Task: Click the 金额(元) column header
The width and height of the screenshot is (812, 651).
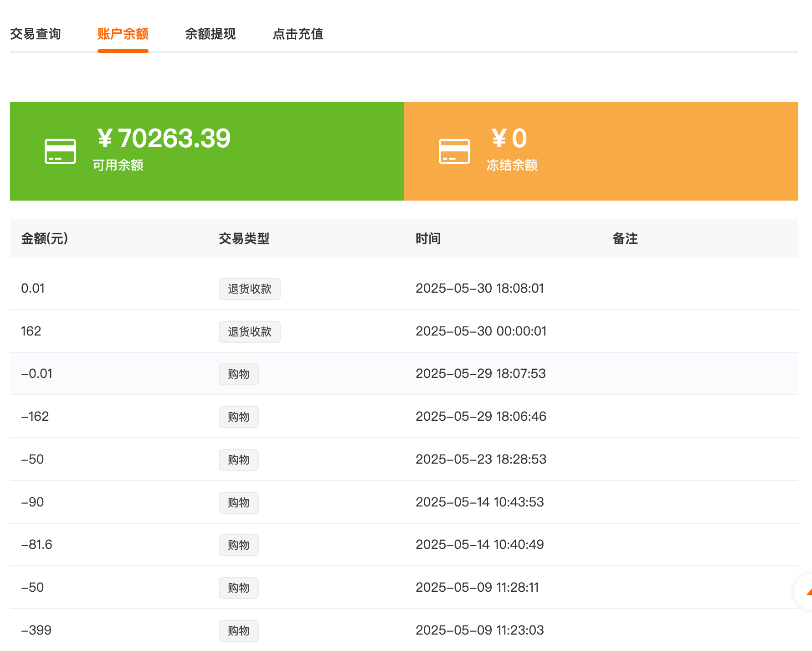Action: coord(45,238)
